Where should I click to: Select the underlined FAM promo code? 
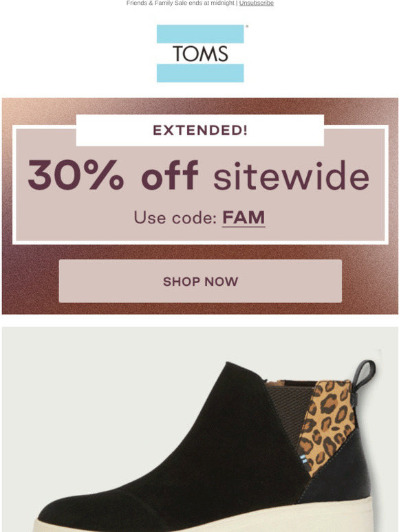tap(244, 217)
